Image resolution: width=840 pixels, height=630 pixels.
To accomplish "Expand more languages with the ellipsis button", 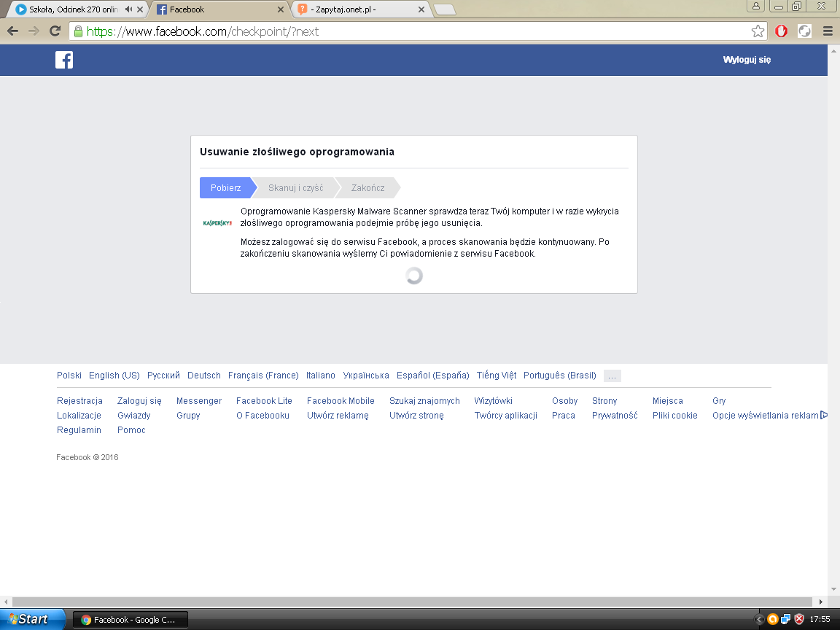I will tap(612, 376).
